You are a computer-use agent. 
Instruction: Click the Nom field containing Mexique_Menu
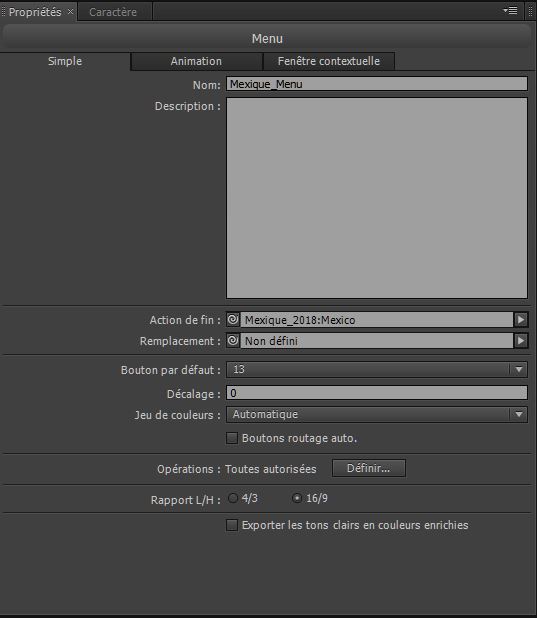377,84
